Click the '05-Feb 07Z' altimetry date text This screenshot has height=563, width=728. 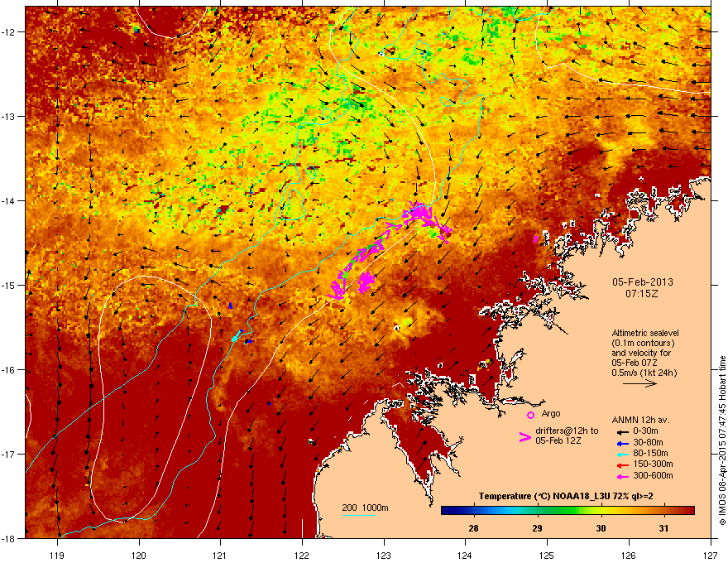[634, 363]
